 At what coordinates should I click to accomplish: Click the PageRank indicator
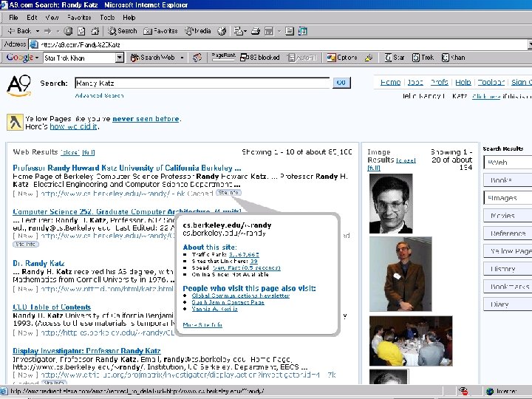(223, 57)
